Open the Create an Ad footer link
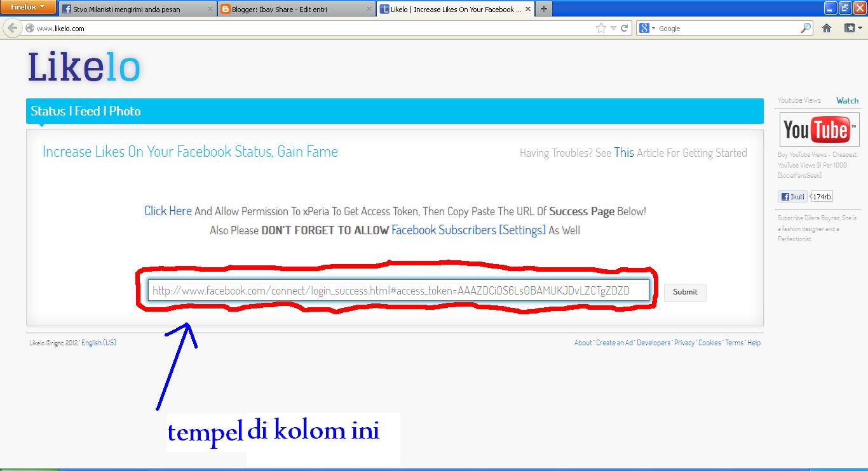This screenshot has height=471, width=868. click(614, 343)
